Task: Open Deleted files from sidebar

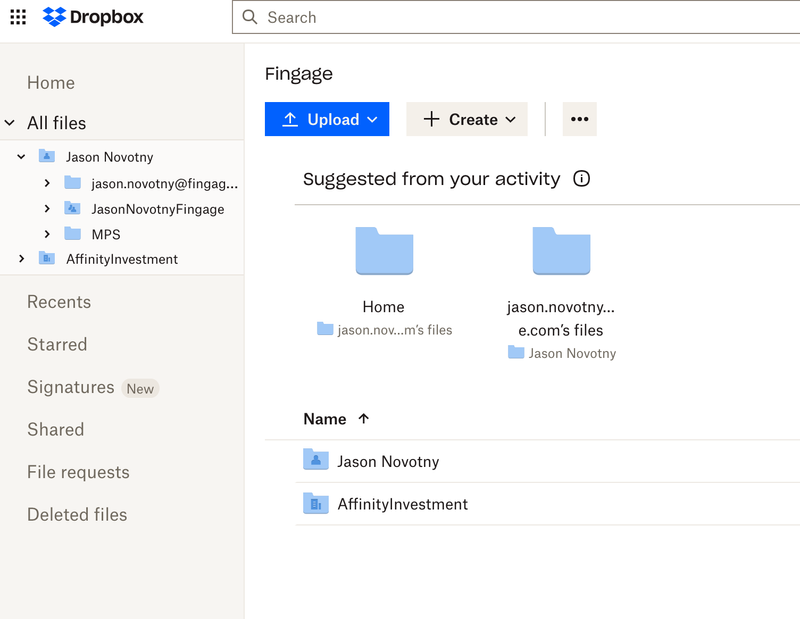Action: tap(77, 515)
